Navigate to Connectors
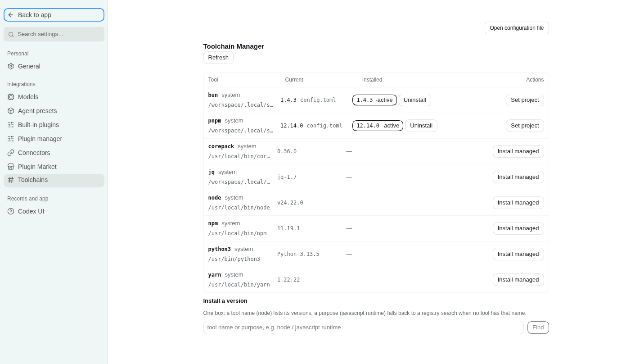Image resolution: width=644 pixels, height=364 pixels. point(54,153)
